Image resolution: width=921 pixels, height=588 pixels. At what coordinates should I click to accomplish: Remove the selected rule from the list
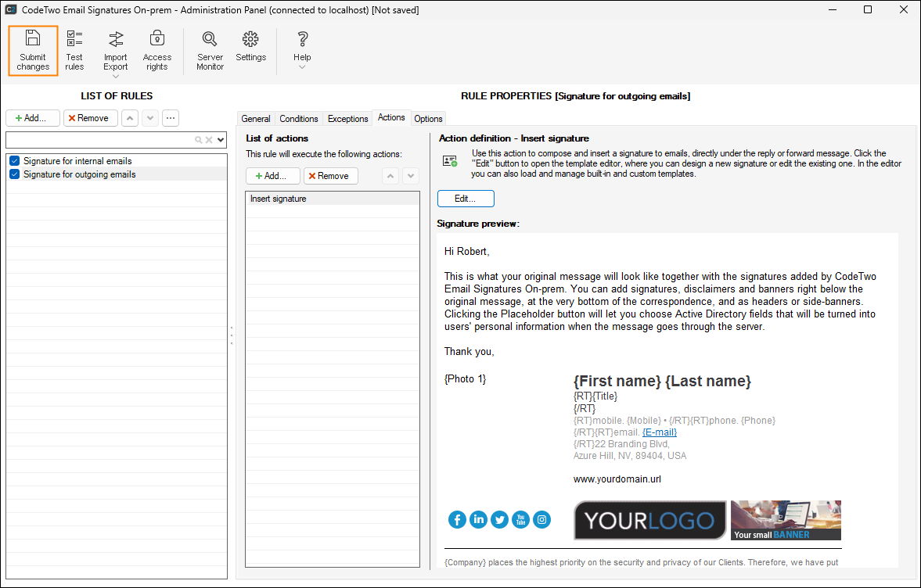point(91,118)
